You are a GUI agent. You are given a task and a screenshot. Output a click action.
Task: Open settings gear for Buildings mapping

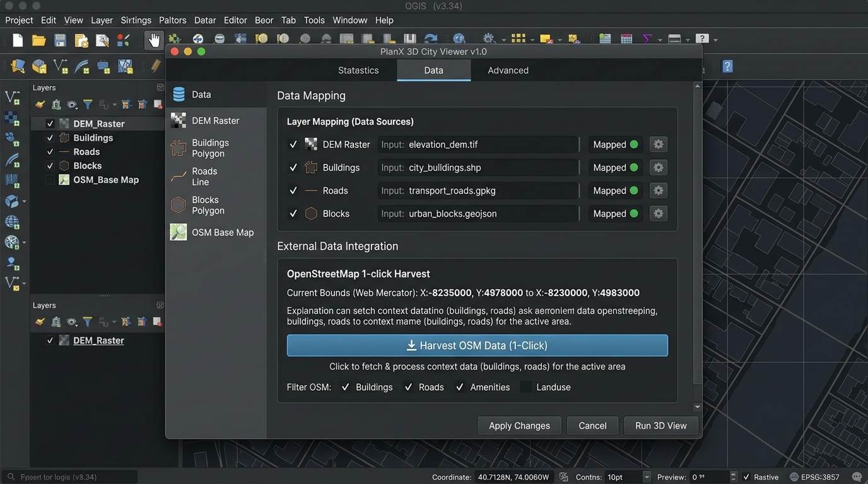(658, 168)
